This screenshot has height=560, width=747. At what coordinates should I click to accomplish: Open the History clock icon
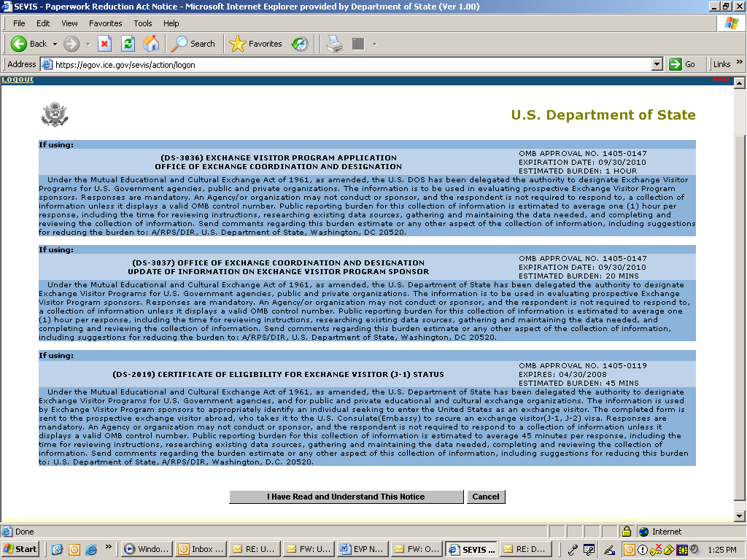click(x=300, y=44)
